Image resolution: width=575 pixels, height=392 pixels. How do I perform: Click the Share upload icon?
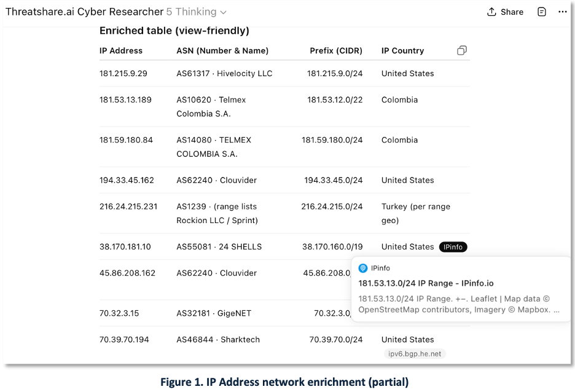tap(491, 12)
